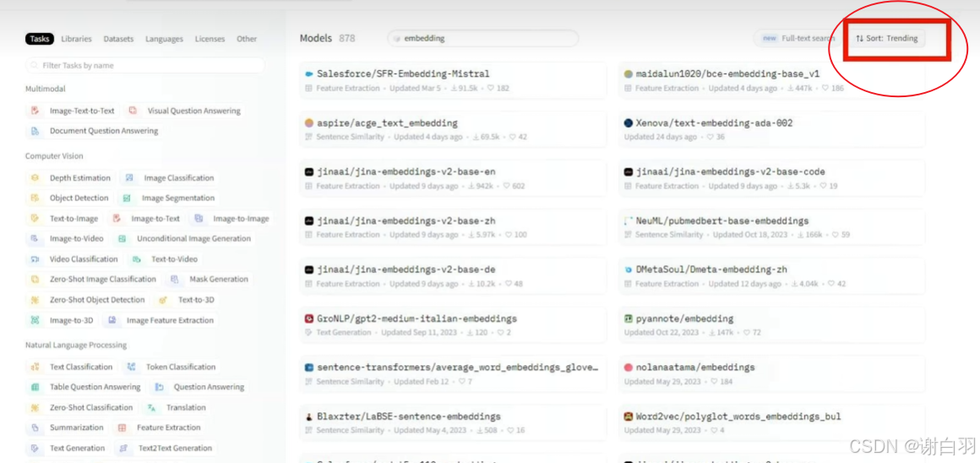Click the Unconditional Image Generation icon
Screen dimensions: 980x463
[x=122, y=239]
